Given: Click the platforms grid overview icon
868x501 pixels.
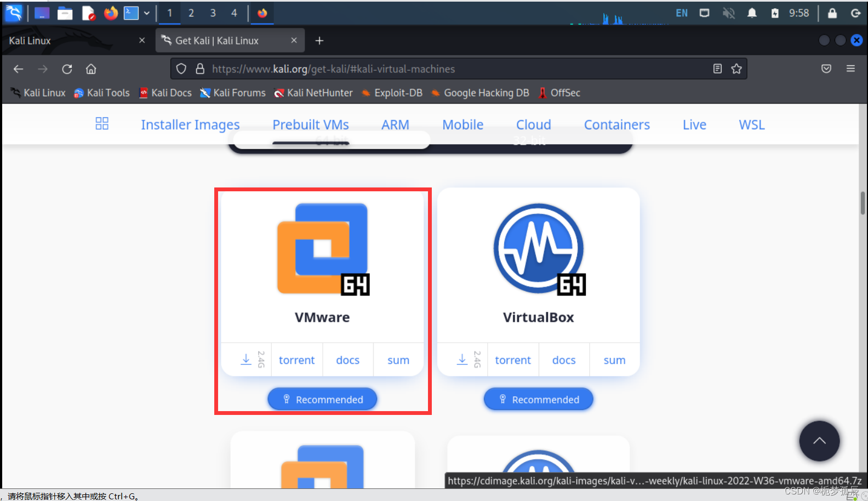Looking at the screenshot, I should pyautogui.click(x=102, y=123).
